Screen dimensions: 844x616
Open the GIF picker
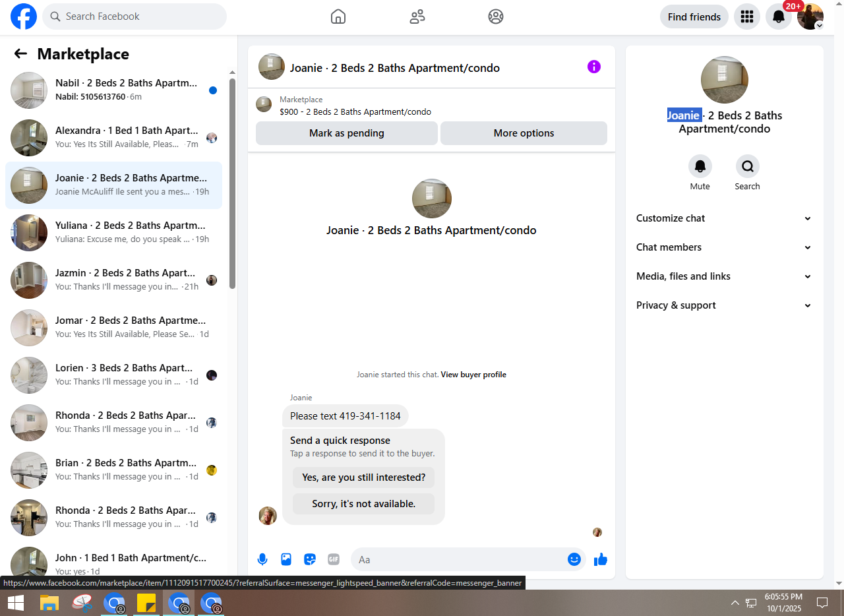click(334, 559)
